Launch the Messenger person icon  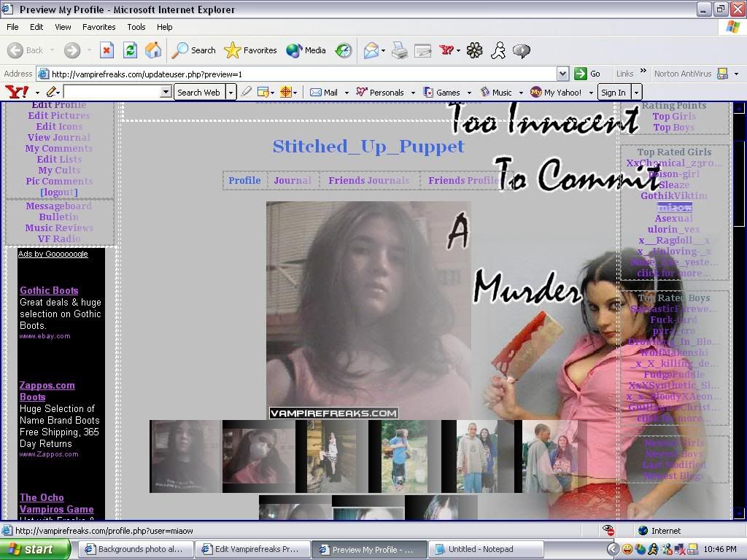point(498,50)
